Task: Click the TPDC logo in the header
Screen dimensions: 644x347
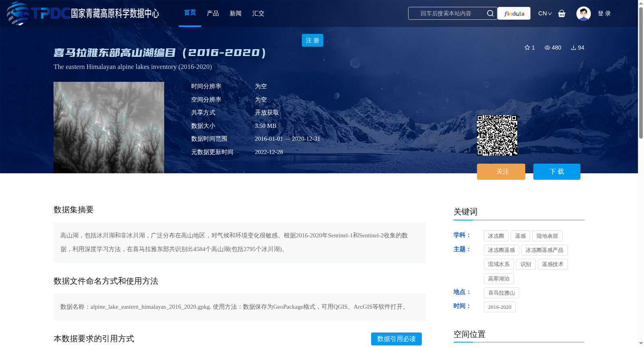Action: pyautogui.click(x=83, y=13)
